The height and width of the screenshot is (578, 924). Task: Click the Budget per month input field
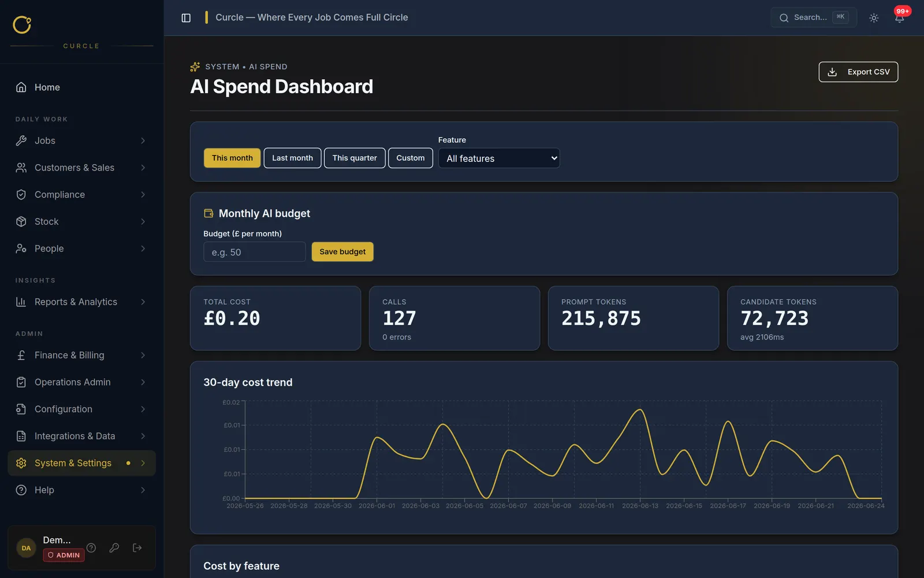(255, 252)
